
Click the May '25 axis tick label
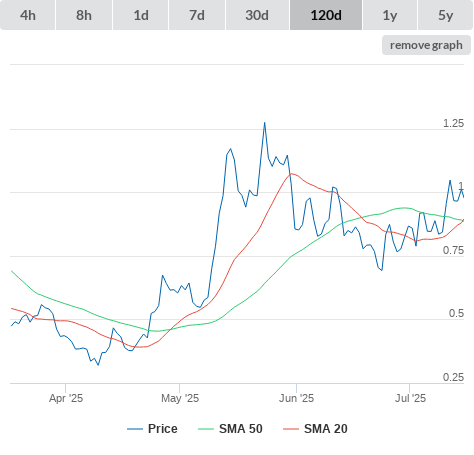[x=180, y=398]
